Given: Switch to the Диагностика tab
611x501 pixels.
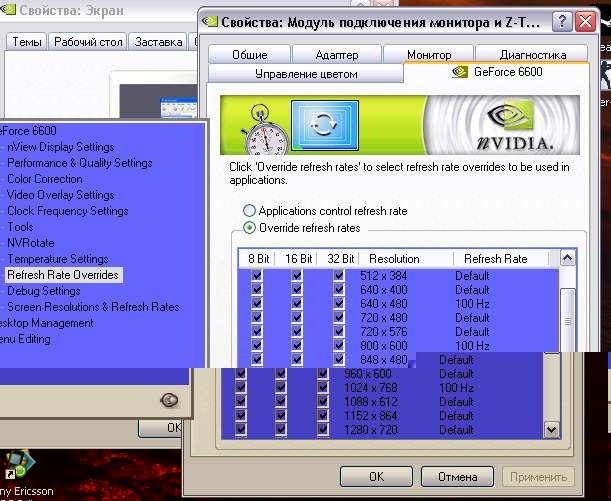Looking at the screenshot, I should click(532, 55).
